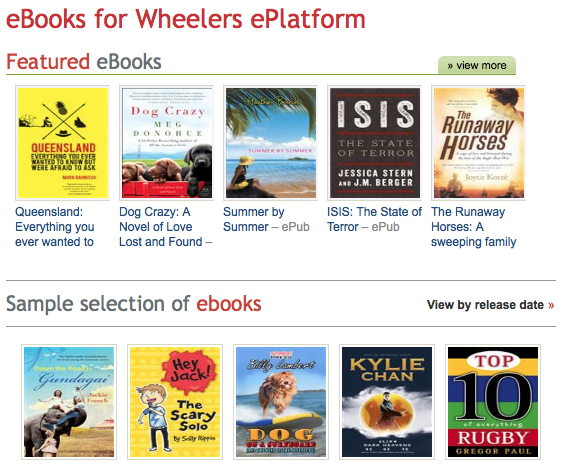The height and width of the screenshot is (468, 563).
Task: Open the Queensland book cover thumbnail
Action: click(63, 143)
